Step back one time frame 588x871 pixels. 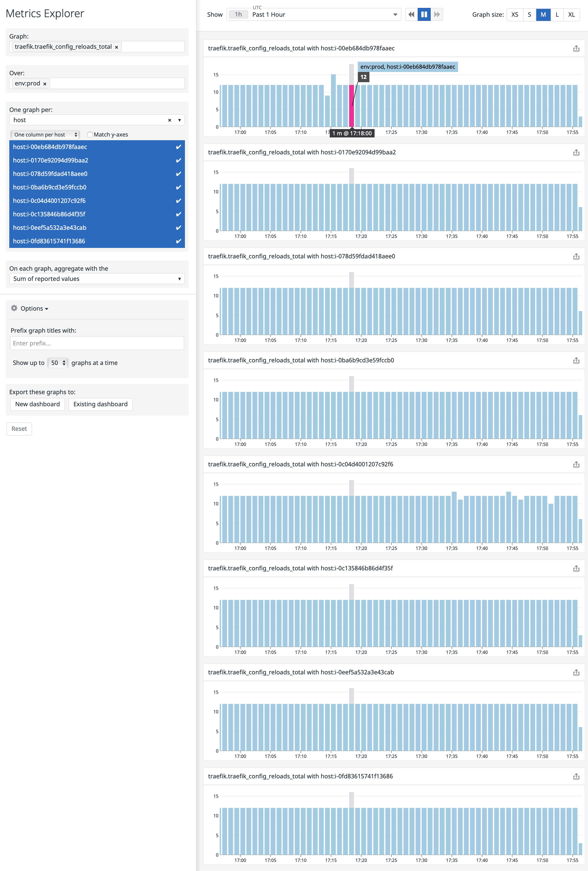(411, 15)
